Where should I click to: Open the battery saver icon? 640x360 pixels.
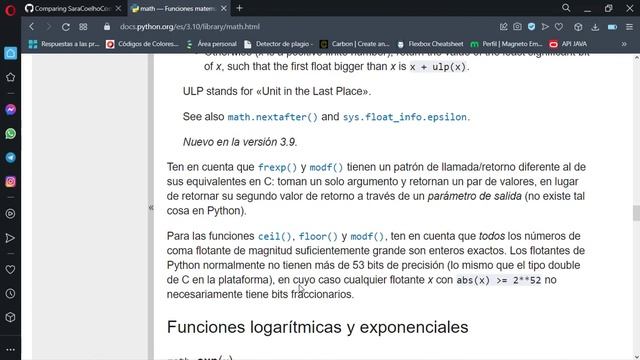point(612,27)
